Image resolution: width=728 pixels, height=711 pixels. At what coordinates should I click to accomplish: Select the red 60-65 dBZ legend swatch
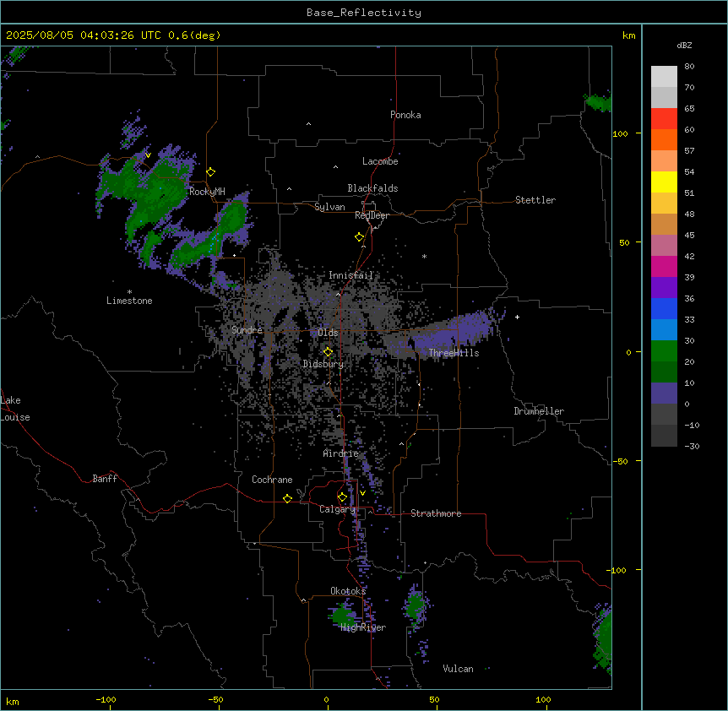(x=664, y=118)
